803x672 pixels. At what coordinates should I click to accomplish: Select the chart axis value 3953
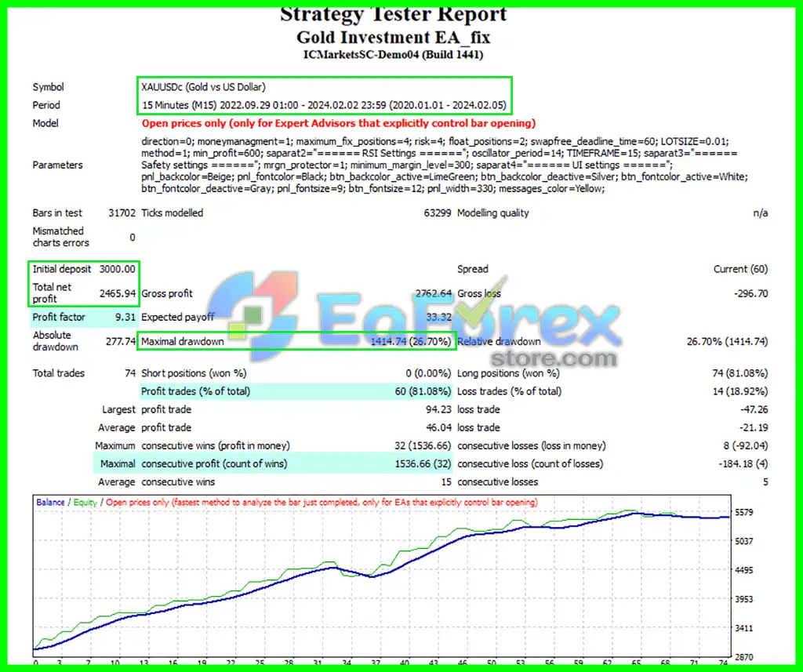click(x=743, y=599)
